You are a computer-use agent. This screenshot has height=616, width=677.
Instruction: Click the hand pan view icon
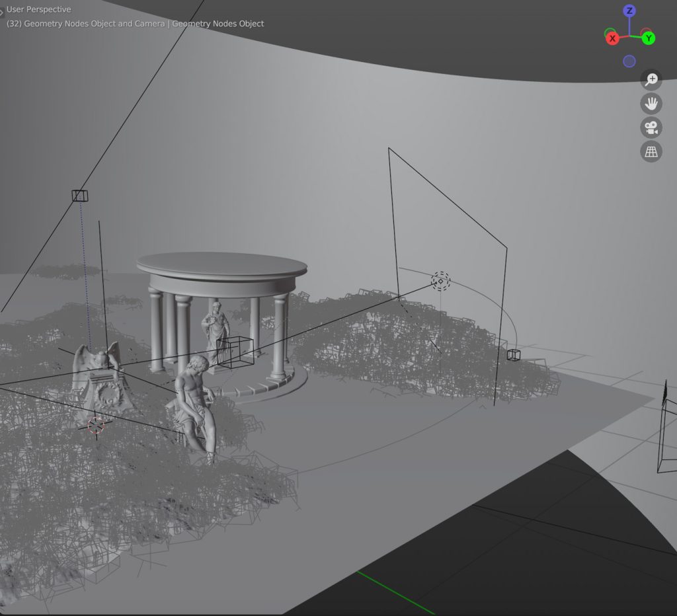pos(651,104)
